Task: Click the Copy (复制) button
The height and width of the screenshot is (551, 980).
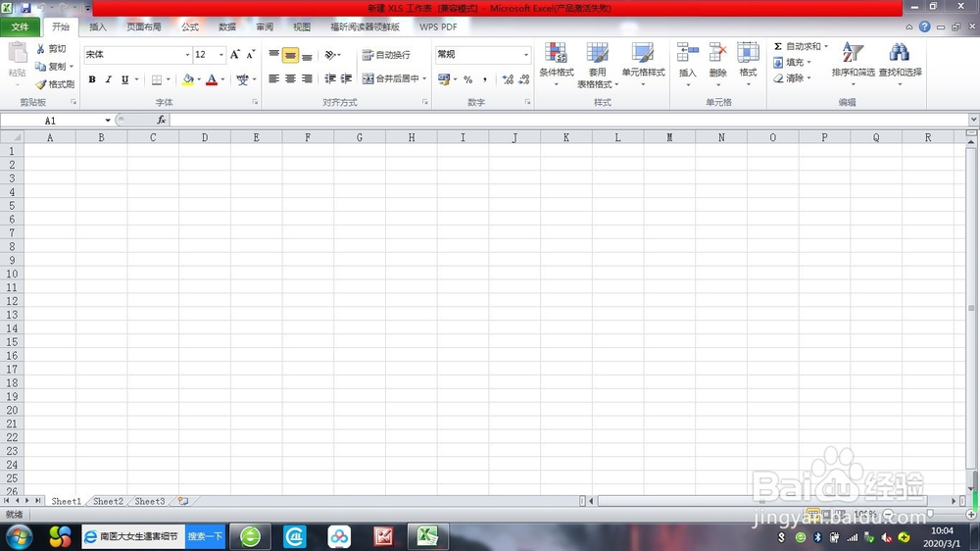Action: pyautogui.click(x=51, y=67)
